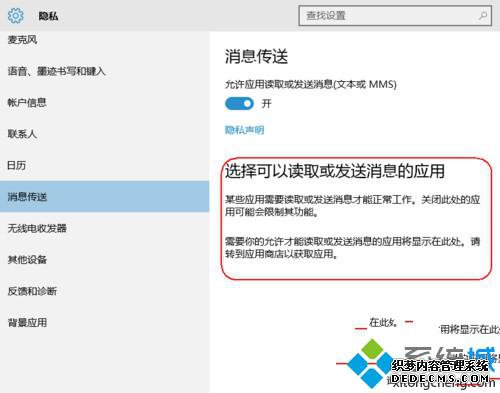Go to 其他设备 section

[x=27, y=260]
